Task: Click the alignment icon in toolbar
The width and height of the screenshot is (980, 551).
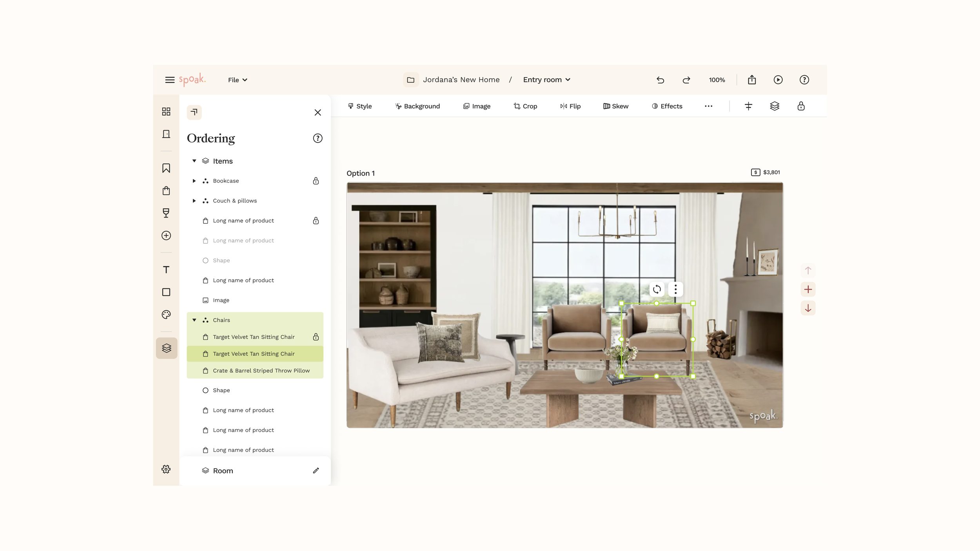Action: [748, 106]
